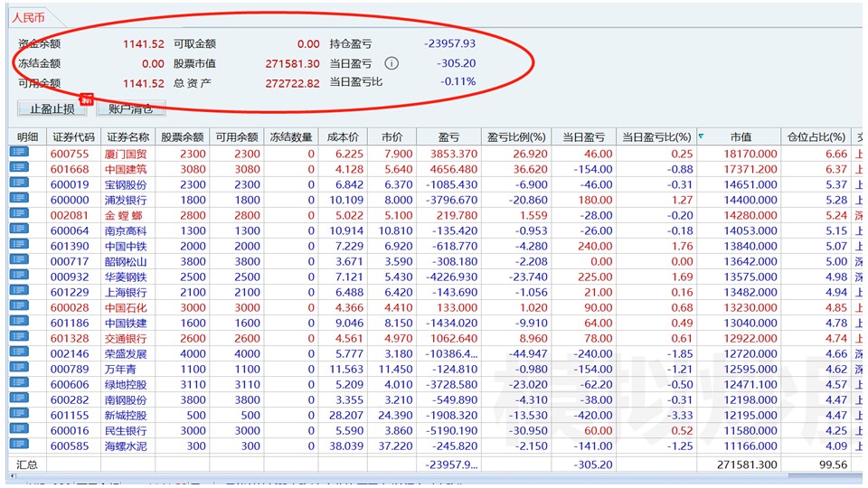Open detail icon for 宝钢股份 row
868x488 pixels.
coord(19,183)
